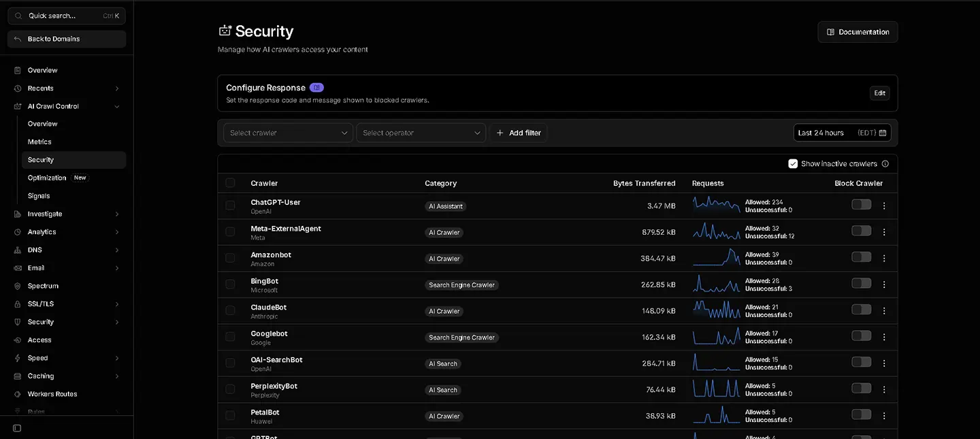
Task: Uncheck Show inactive crawlers checkbox
Action: [x=793, y=163]
